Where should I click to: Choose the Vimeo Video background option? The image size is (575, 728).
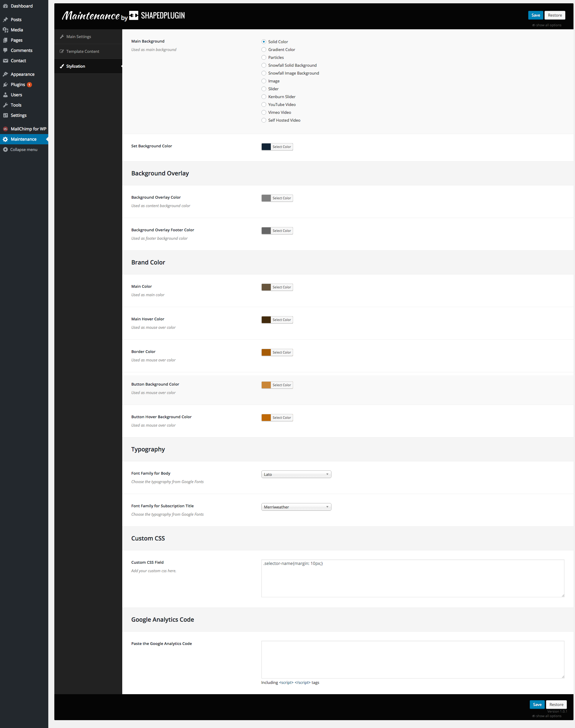click(x=264, y=112)
